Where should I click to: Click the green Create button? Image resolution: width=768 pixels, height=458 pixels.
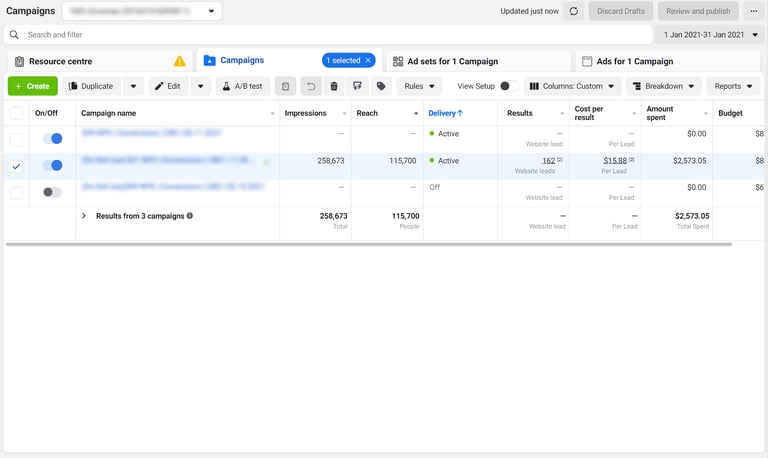click(x=33, y=86)
